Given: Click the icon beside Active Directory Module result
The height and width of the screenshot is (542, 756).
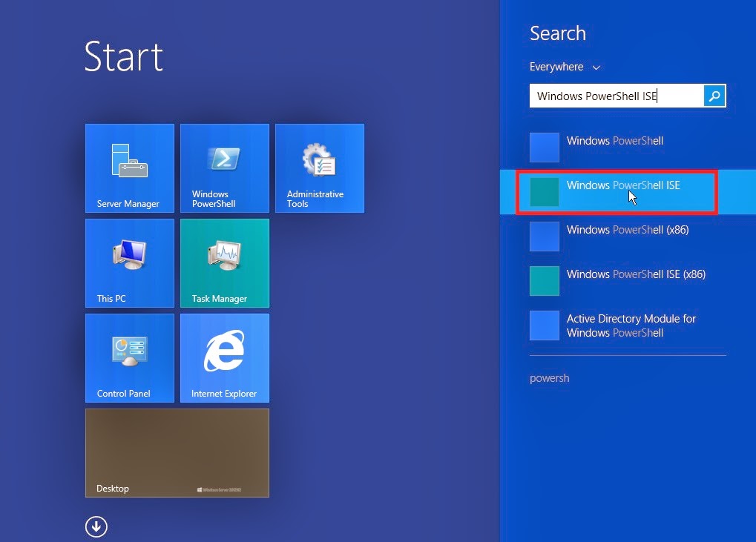Looking at the screenshot, I should point(545,325).
